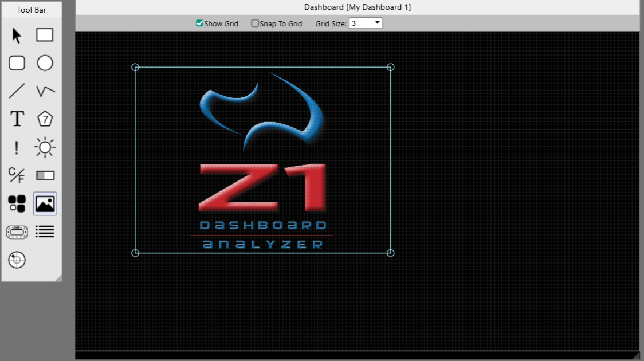Select the rectangle shape tool
The width and height of the screenshot is (644, 361).
click(45, 36)
